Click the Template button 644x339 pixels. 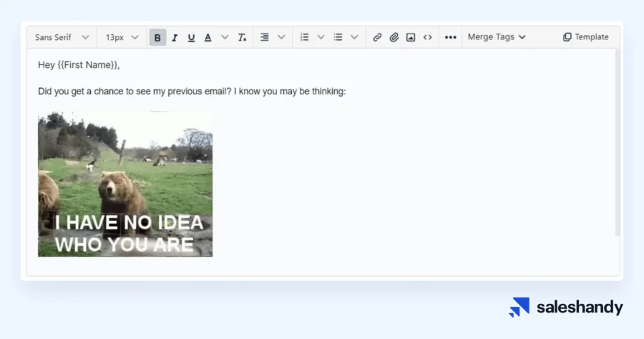click(x=585, y=37)
